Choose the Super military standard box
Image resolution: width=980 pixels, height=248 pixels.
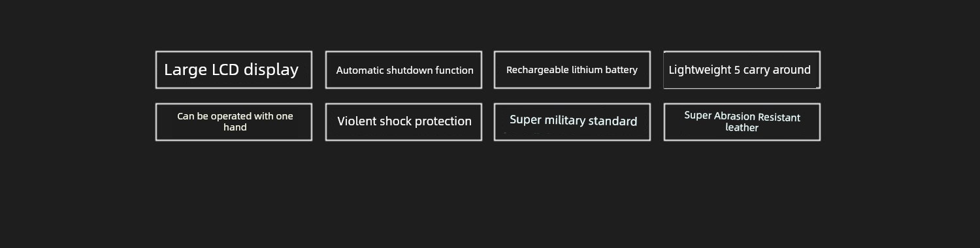(x=572, y=122)
